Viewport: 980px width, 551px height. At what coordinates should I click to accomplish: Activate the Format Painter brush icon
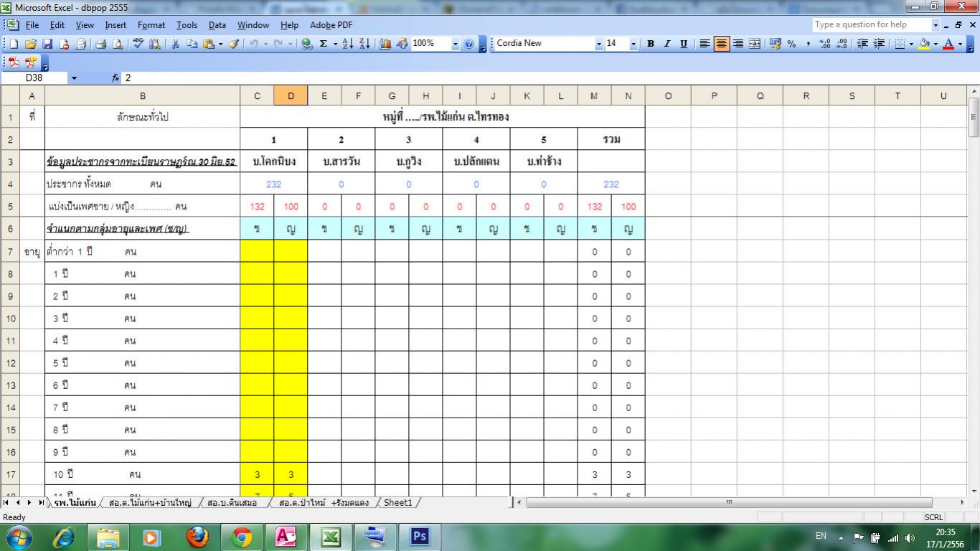click(234, 44)
